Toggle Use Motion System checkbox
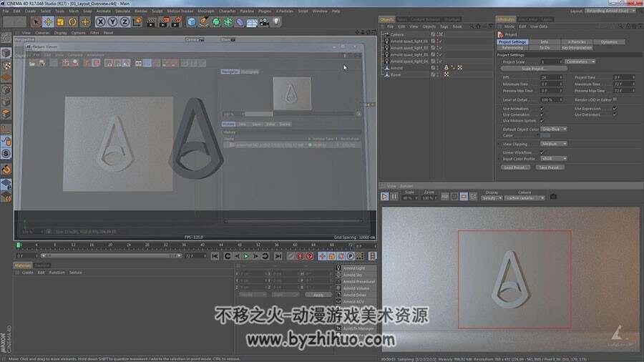Viewport: 644px width, 362px height. 542,121
